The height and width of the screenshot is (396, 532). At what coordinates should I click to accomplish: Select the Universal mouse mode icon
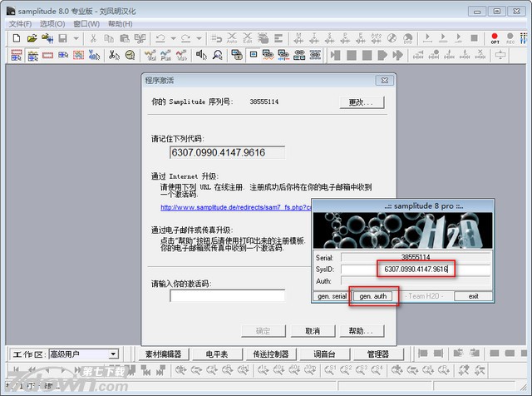(x=17, y=55)
